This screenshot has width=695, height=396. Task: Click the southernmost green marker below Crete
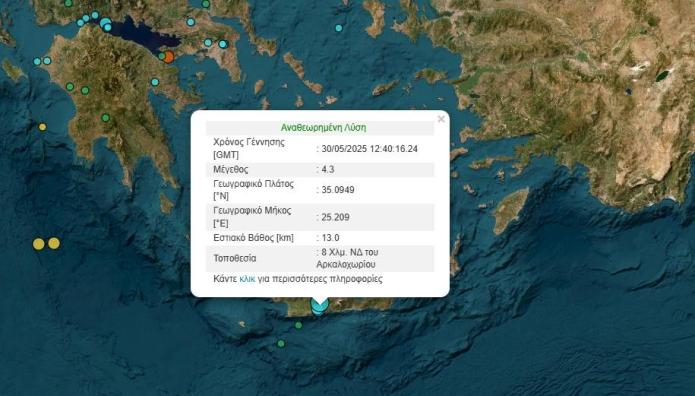pyautogui.click(x=281, y=344)
